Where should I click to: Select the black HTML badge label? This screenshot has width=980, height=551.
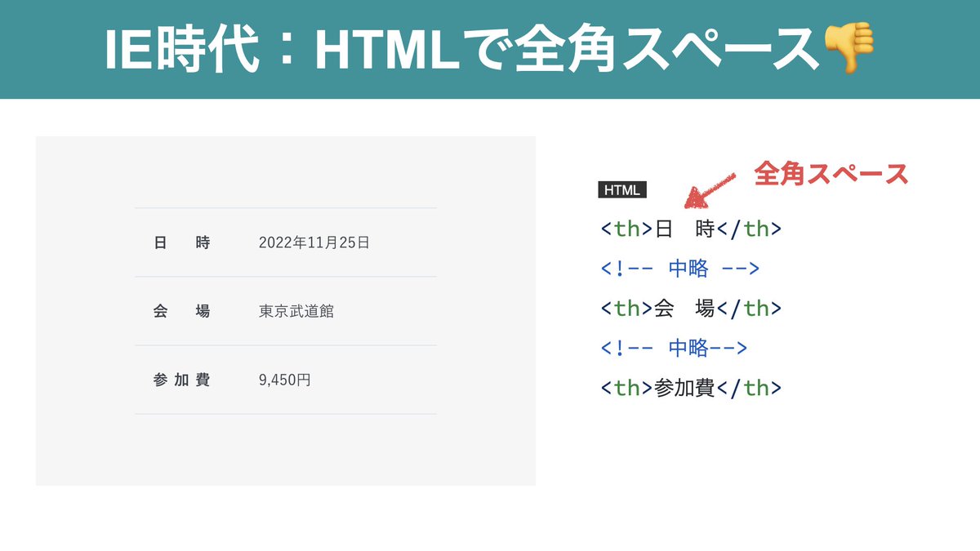(623, 190)
